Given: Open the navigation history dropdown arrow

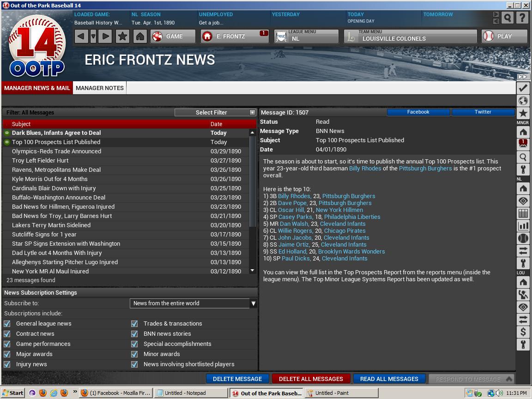Looking at the screenshot, I should coord(93,36).
